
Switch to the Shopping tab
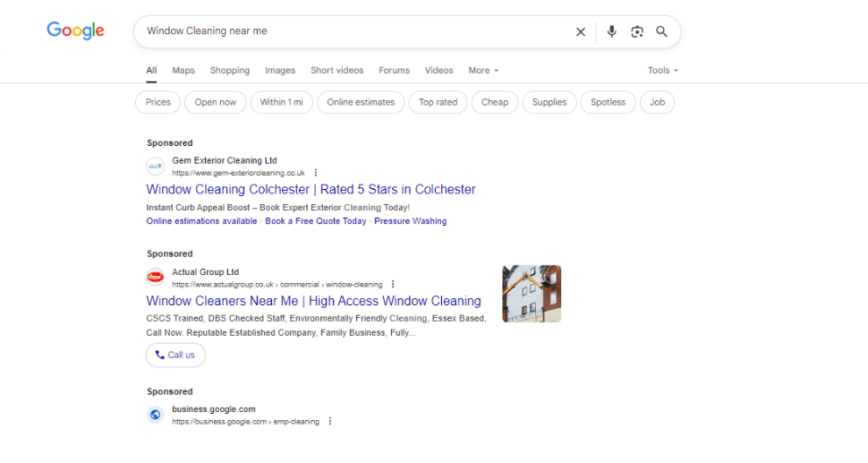pyautogui.click(x=230, y=71)
